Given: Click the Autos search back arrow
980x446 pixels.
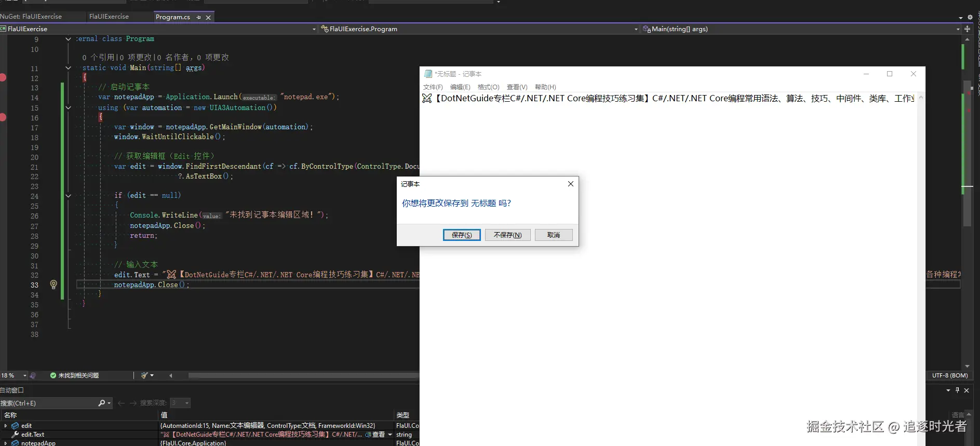Looking at the screenshot, I should point(122,403).
